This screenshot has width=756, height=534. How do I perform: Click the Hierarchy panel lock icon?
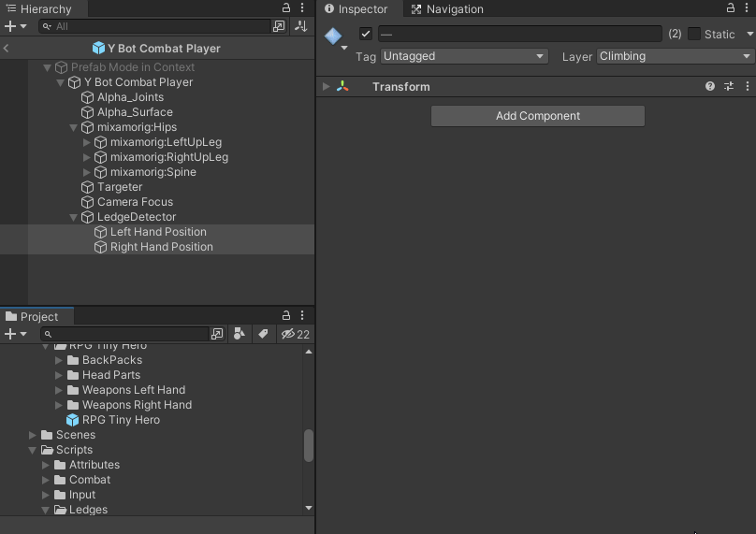285,8
